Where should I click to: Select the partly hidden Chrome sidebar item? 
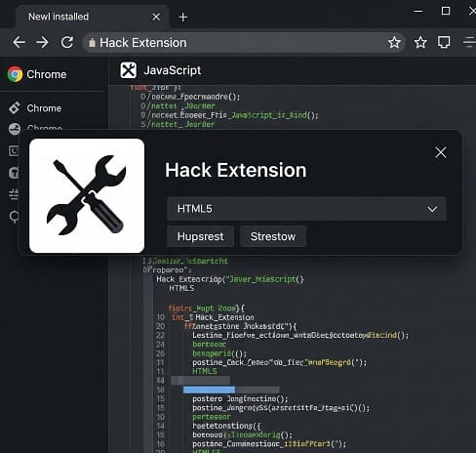point(35,128)
